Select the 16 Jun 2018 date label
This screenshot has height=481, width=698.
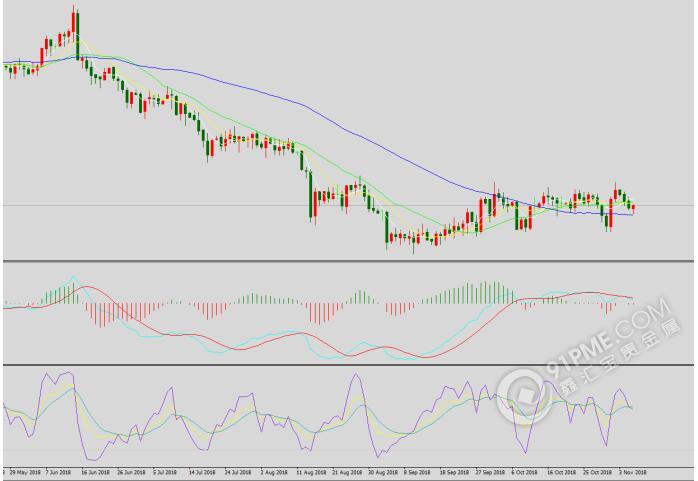click(x=96, y=471)
